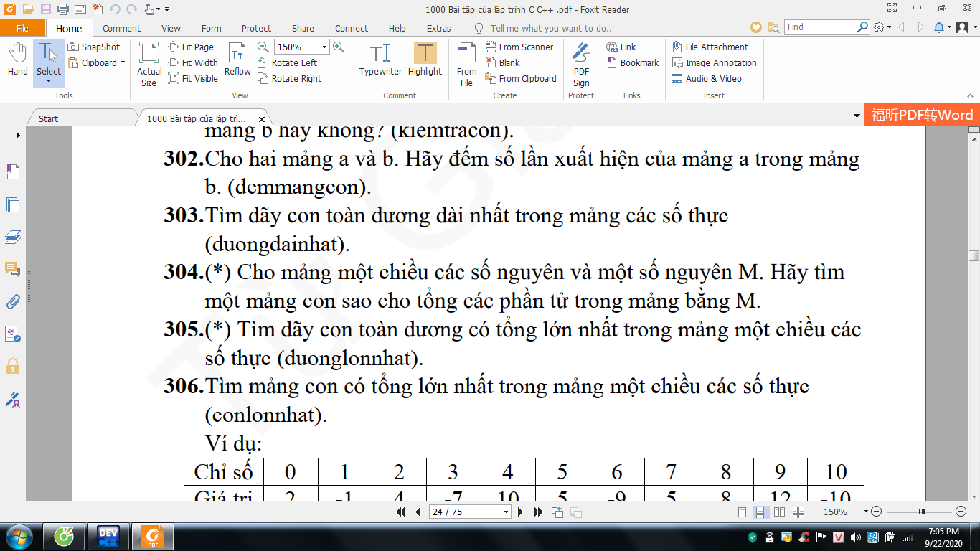Open page number dropdown in status bar
The height and width of the screenshot is (551, 980).
[507, 512]
